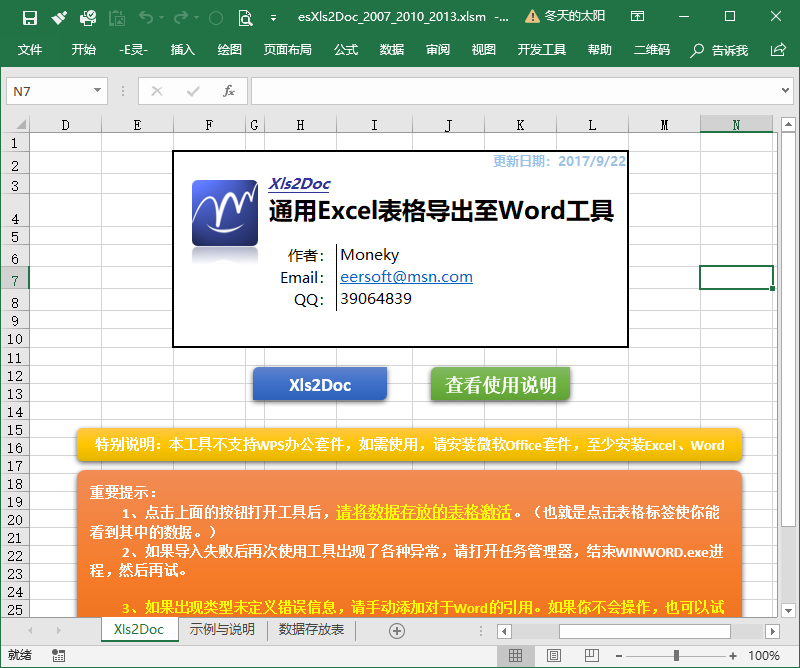The image size is (800, 668).
Task: Switch to the 数据存放表 sheet tab
Action: (x=311, y=629)
